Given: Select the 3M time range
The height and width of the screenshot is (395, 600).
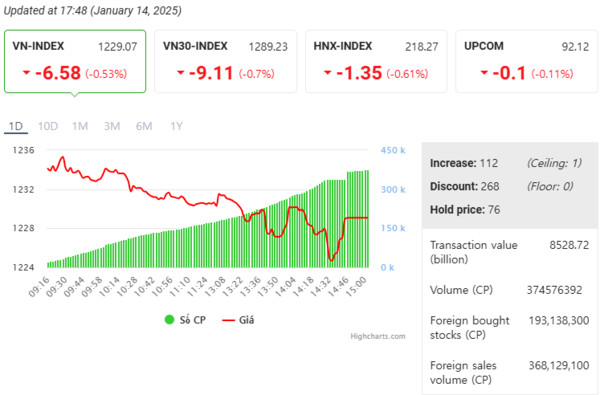Looking at the screenshot, I should pyautogui.click(x=112, y=126).
